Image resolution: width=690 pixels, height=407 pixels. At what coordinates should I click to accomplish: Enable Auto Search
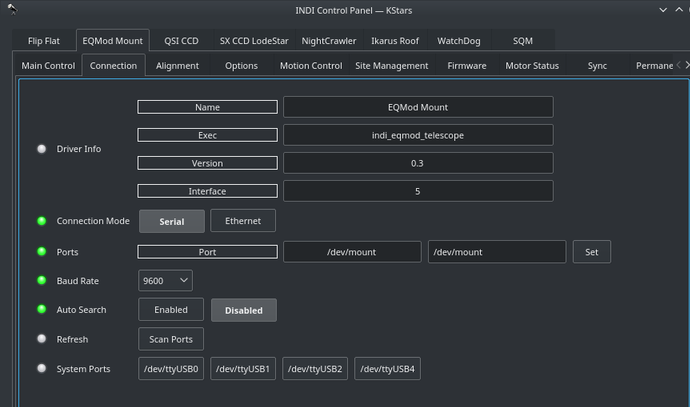tap(171, 310)
